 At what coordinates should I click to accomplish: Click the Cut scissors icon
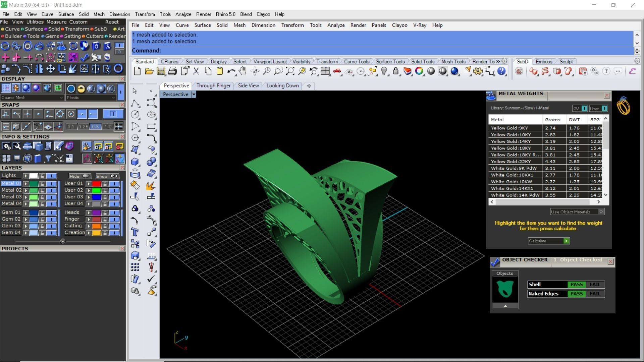pos(196,71)
